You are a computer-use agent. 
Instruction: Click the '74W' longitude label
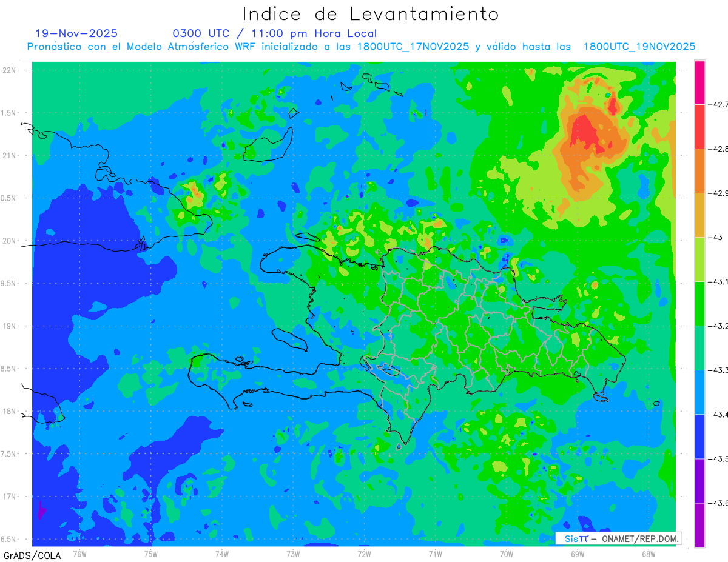coord(221,554)
